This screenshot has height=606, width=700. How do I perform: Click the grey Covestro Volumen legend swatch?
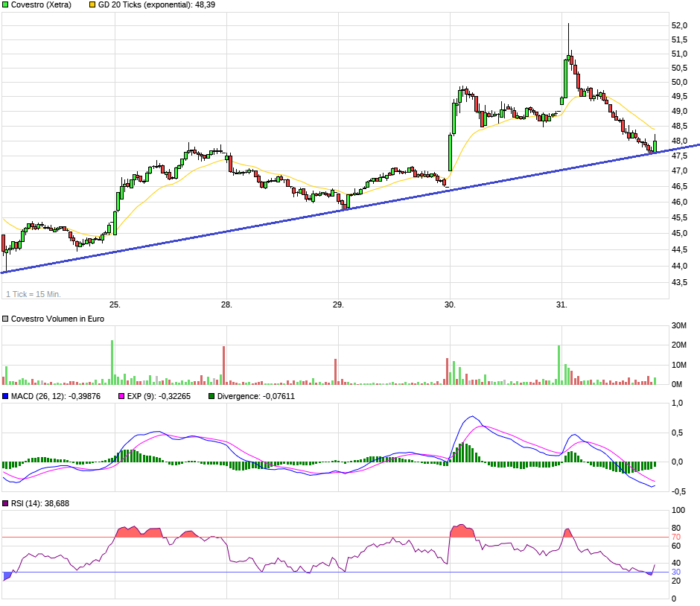pyautogui.click(x=5, y=319)
